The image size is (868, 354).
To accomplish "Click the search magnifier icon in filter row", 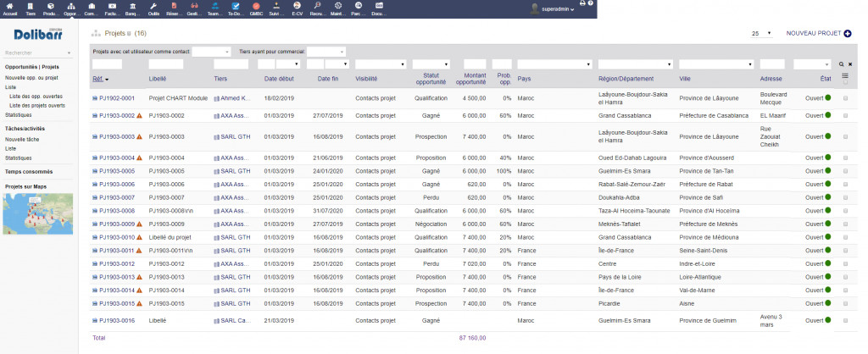I will (841, 64).
